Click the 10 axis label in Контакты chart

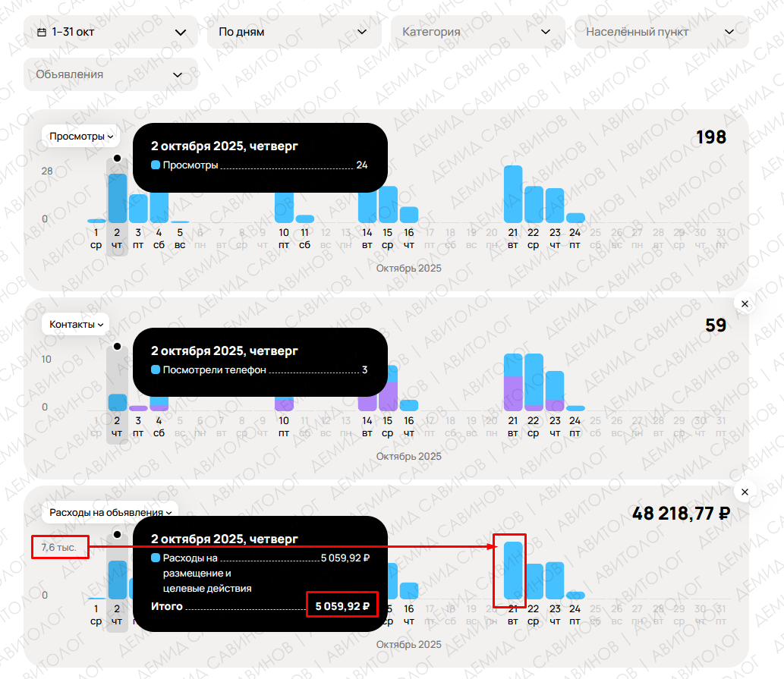tap(46, 360)
